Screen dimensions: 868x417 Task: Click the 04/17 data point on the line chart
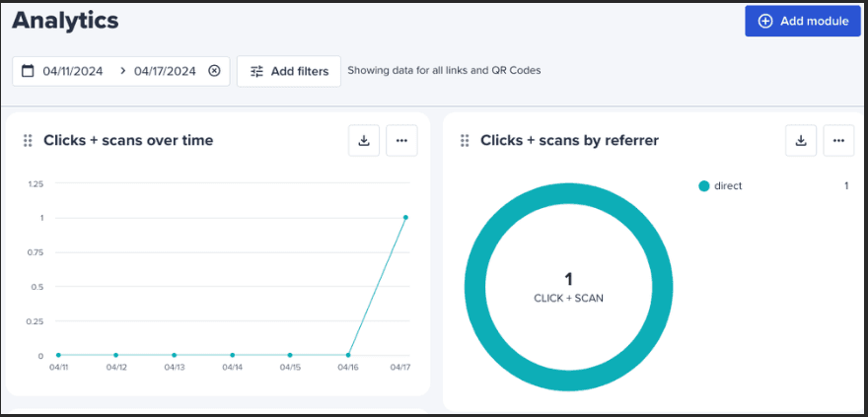click(405, 217)
